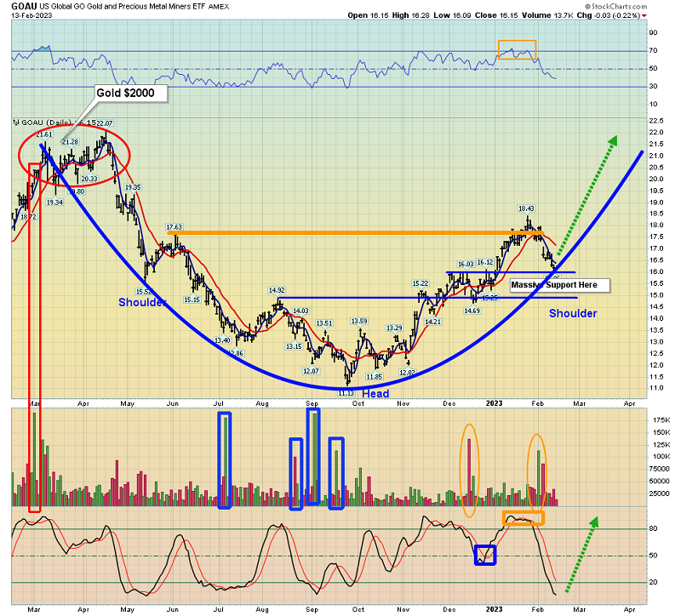Click the AMEX exchange label
The width and height of the screenshot is (681, 616).
pyautogui.click(x=219, y=7)
